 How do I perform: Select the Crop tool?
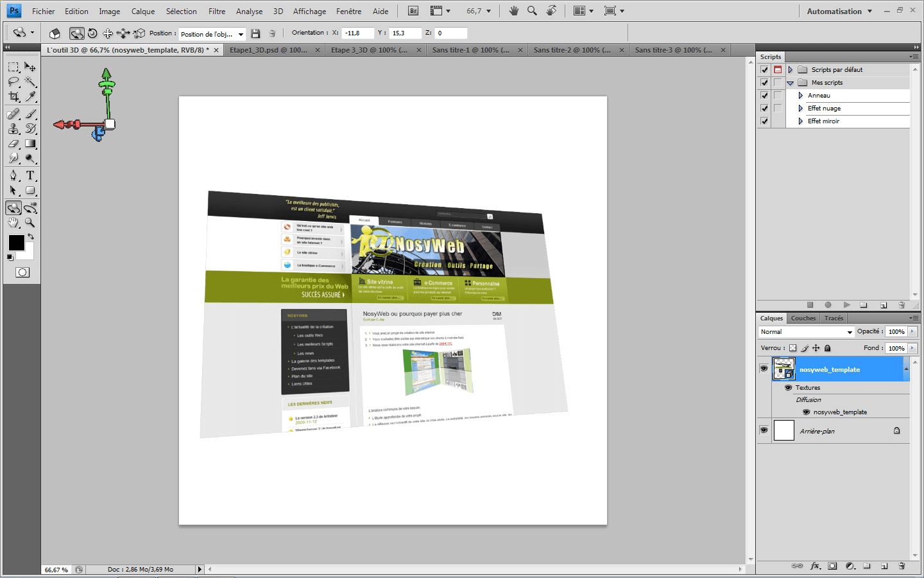(13, 96)
